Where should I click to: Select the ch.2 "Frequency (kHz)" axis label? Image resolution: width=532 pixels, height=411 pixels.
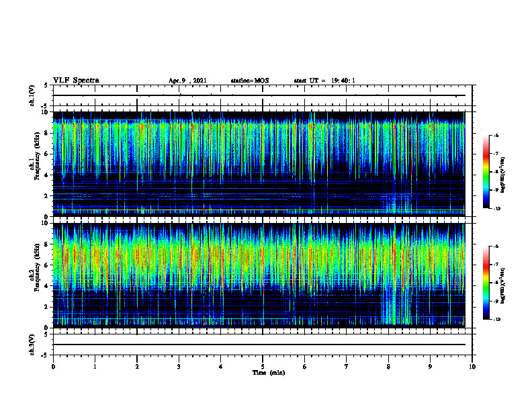[37, 267]
